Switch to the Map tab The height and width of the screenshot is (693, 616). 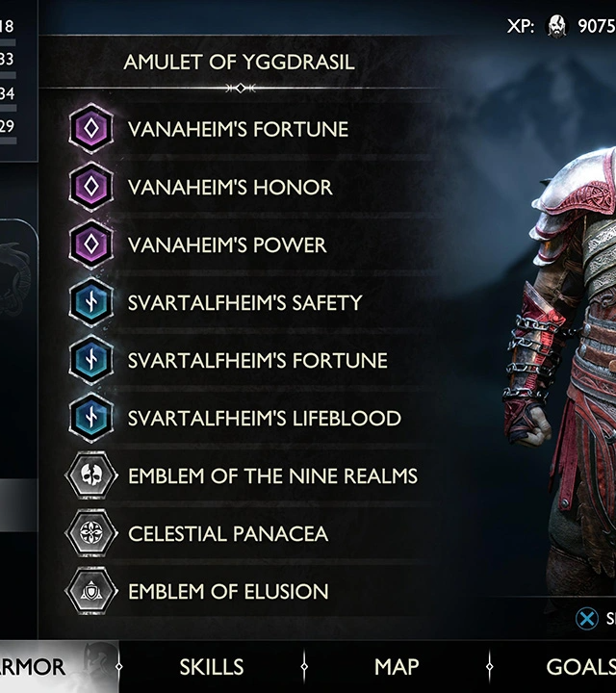point(397,666)
